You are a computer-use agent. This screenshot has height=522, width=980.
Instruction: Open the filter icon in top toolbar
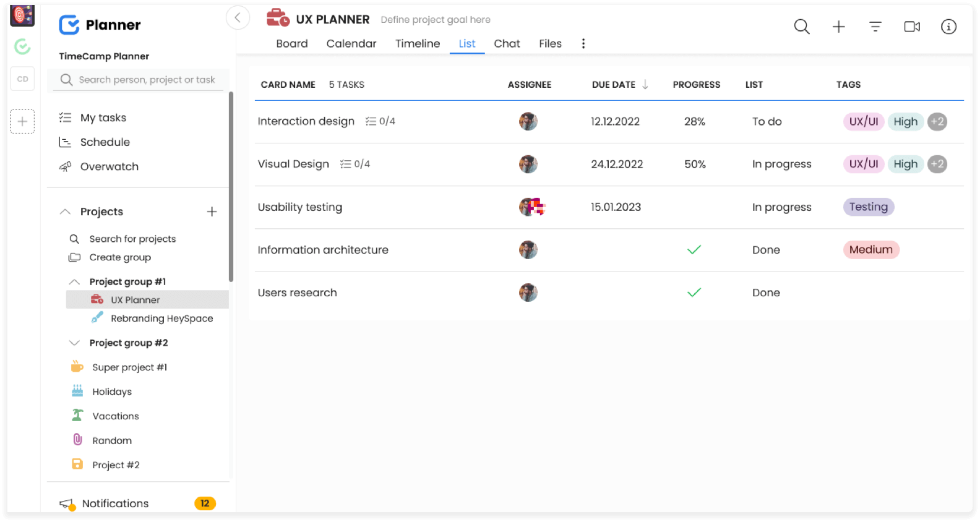click(875, 27)
